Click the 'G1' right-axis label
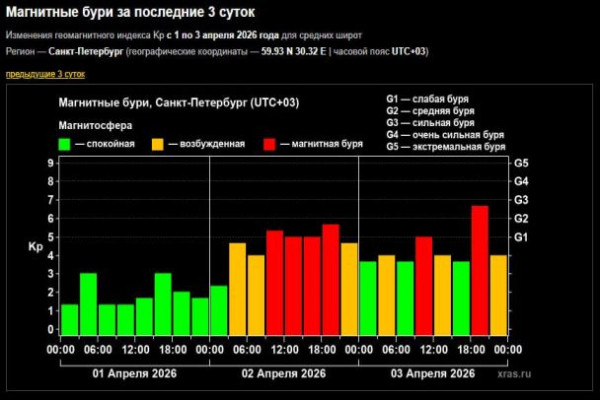The image size is (600, 400). pyautogui.click(x=521, y=237)
